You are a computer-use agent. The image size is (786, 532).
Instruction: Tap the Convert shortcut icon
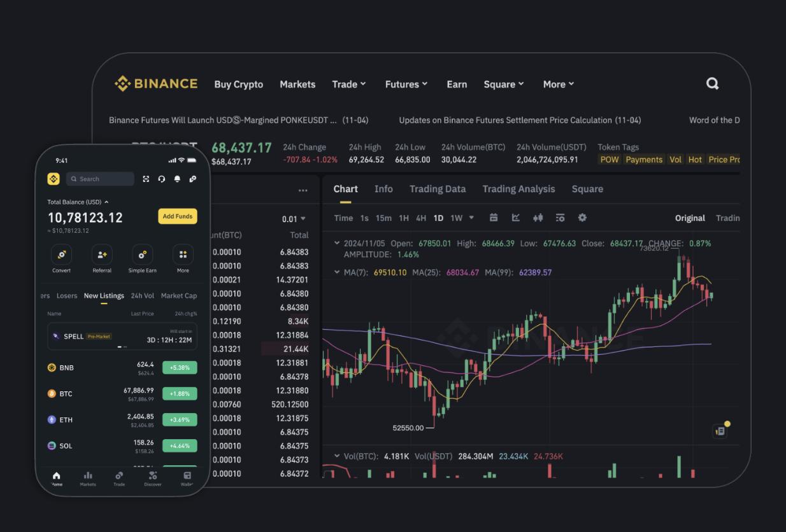pos(61,255)
